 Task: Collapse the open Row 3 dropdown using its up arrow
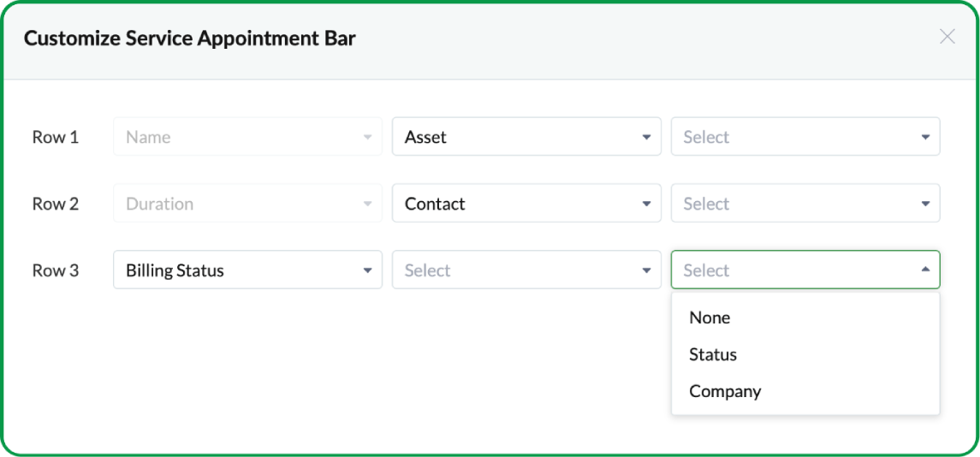pos(925,270)
